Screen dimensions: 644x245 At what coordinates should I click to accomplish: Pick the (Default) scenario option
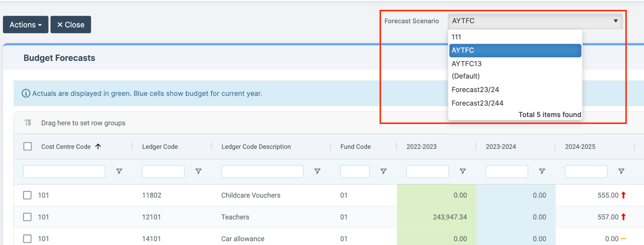[x=466, y=76]
